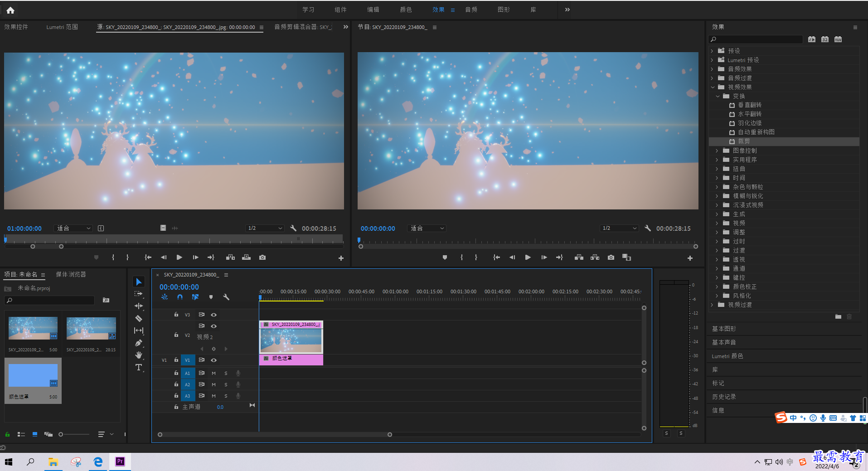Select the Selection arrow tool
868x471 pixels.
tap(139, 282)
